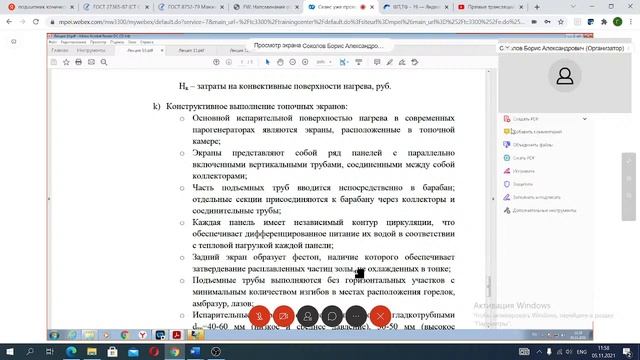Close the Лекция 10.pdf document tab
This screenshot has width=640, height=360.
click(162, 50)
